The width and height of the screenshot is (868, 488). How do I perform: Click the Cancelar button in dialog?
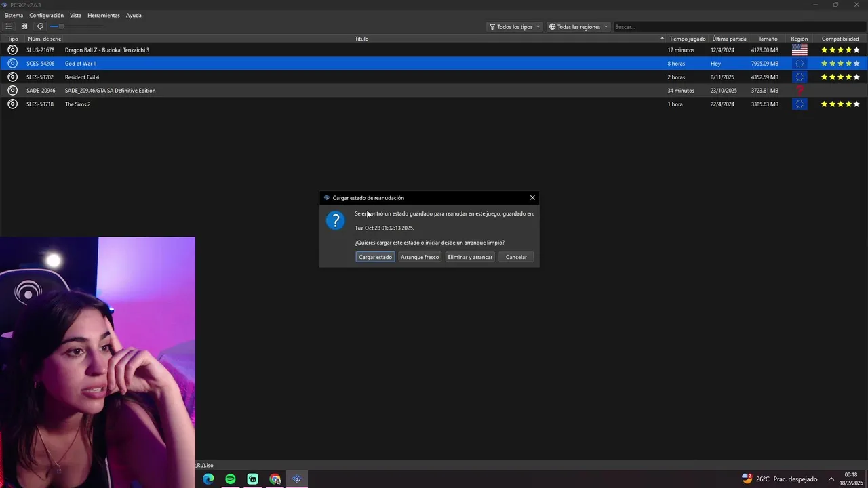pos(516,257)
